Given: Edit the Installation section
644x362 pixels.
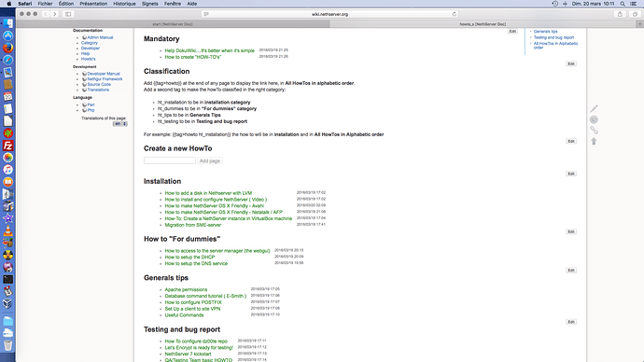Looking at the screenshot, I should click(x=571, y=231).
